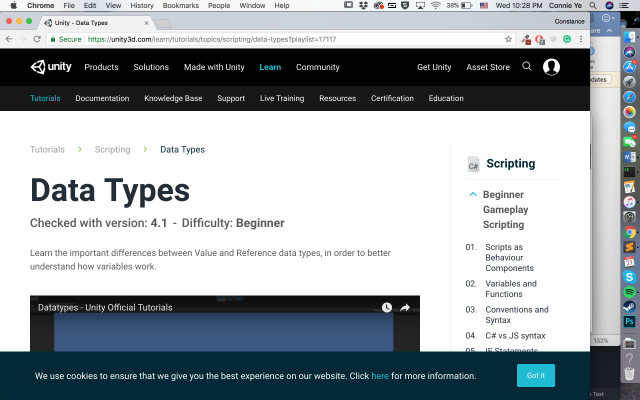
Task: Click the share arrow icon on video
Action: tap(405, 307)
